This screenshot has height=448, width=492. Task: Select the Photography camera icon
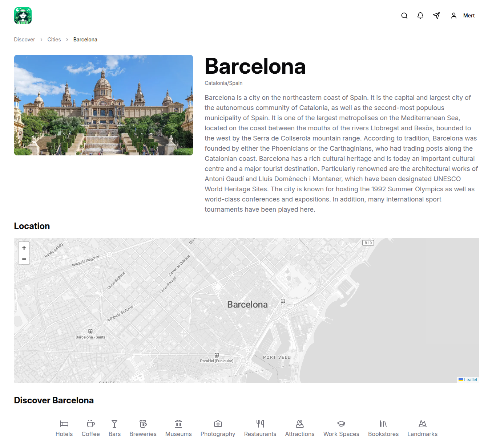click(x=218, y=424)
